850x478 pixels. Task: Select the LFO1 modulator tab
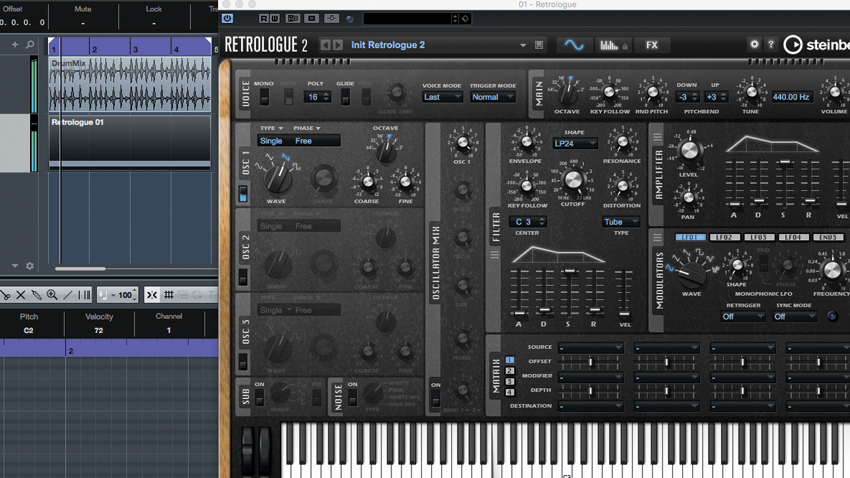tap(690, 237)
